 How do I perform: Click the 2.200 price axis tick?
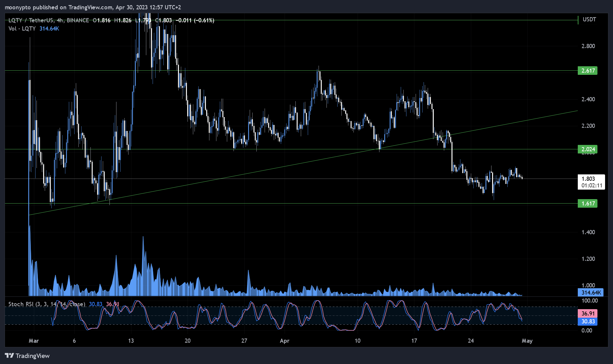(588, 126)
